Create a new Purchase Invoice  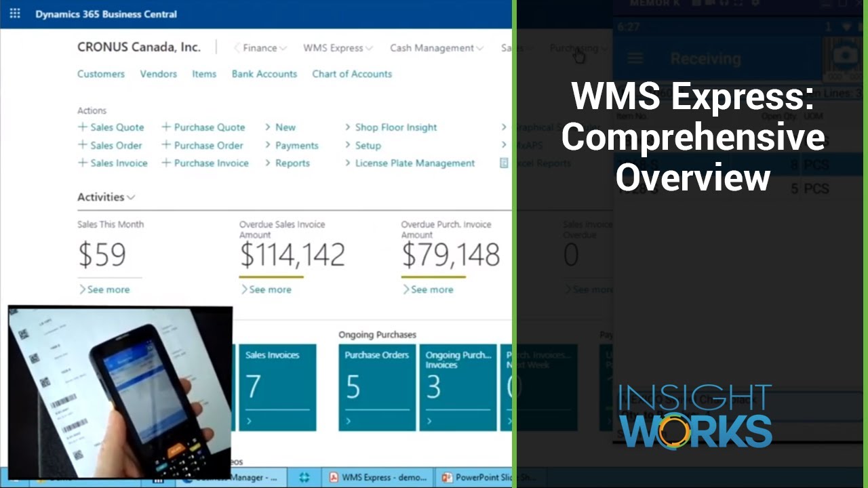click(x=205, y=163)
